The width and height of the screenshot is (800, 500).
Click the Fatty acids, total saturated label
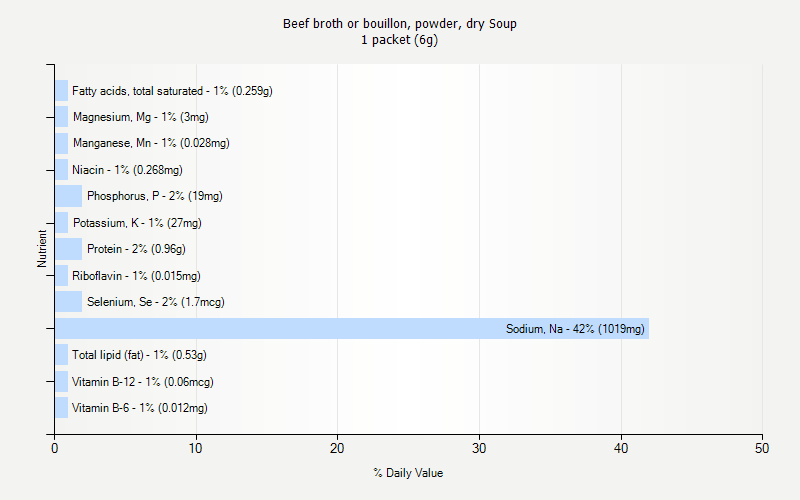point(172,91)
